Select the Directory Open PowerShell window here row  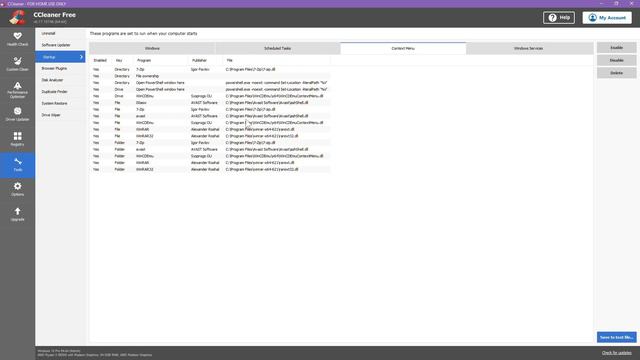pyautogui.click(x=210, y=83)
